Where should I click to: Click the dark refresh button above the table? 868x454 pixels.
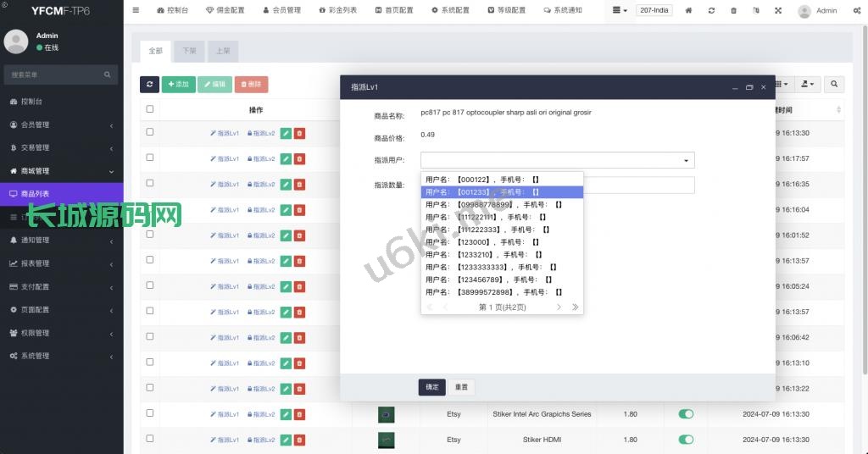coord(149,84)
